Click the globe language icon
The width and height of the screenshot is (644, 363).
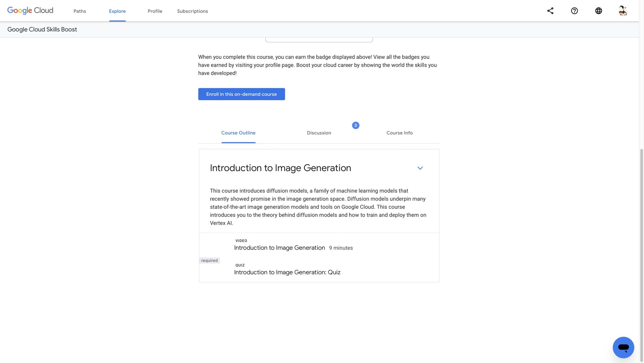[x=598, y=11]
